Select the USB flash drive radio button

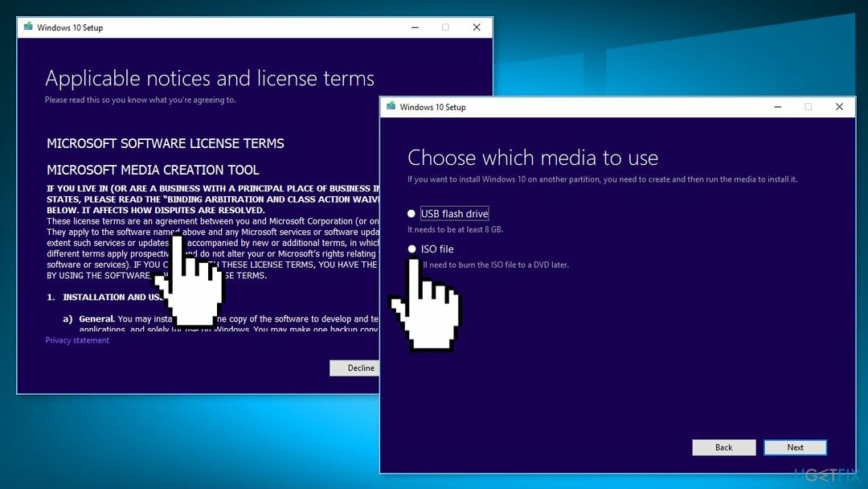(x=411, y=214)
